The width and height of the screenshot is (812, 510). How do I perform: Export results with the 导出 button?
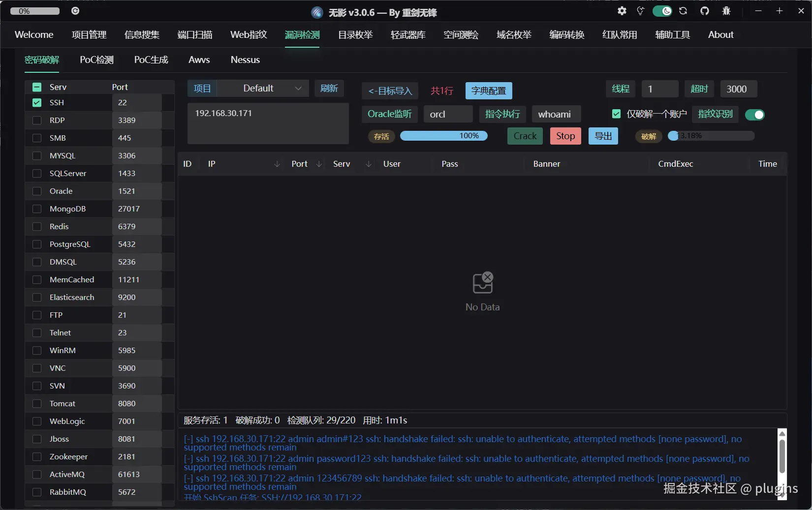603,136
